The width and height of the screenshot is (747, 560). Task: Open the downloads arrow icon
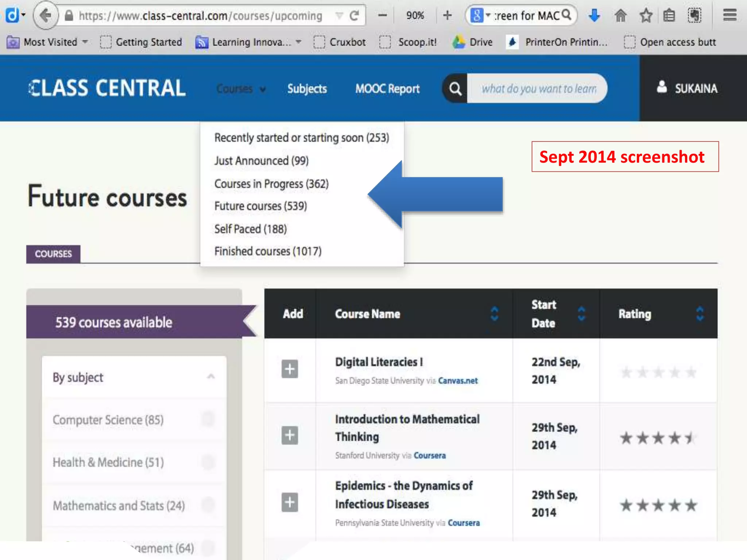click(x=594, y=16)
